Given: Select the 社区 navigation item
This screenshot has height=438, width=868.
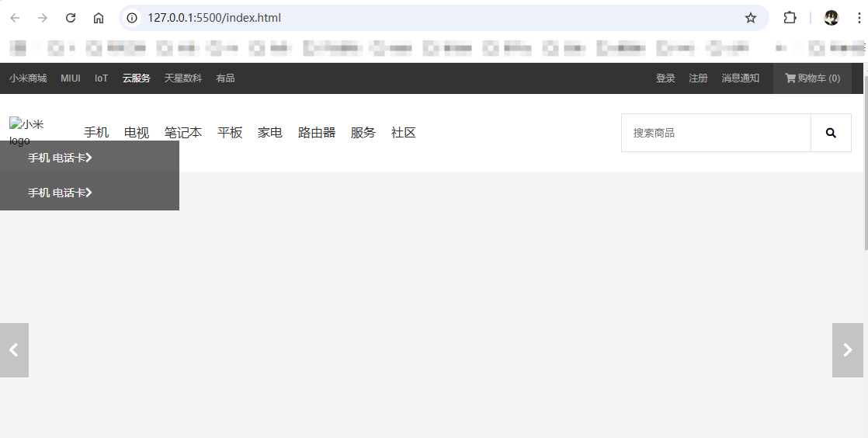Looking at the screenshot, I should pos(404,132).
